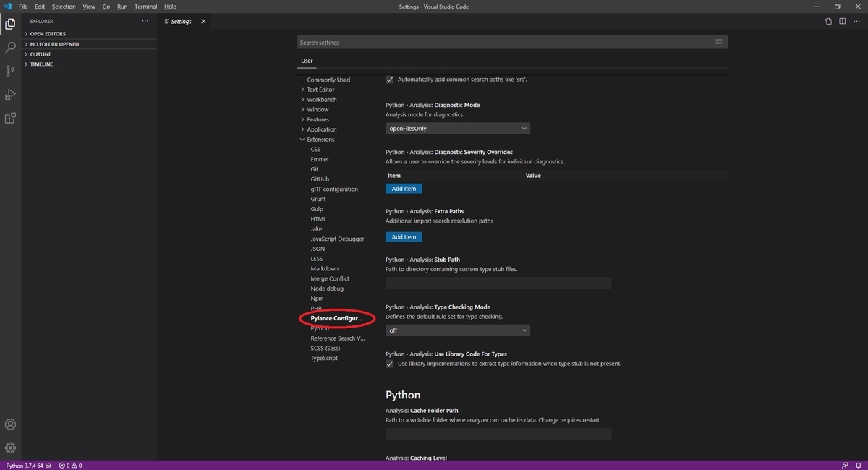The image size is (868, 470).
Task: Open the Explorer view in activity bar
Action: pos(10,24)
